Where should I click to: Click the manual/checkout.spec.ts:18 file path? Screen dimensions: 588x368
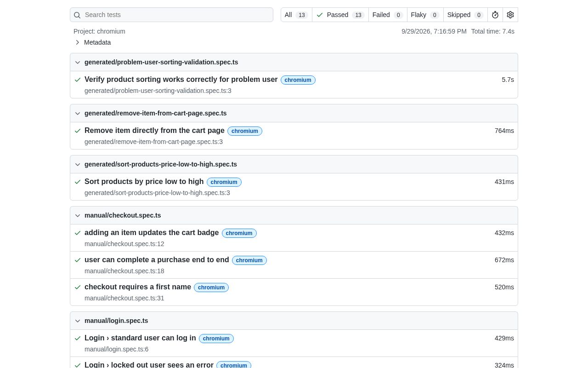pyautogui.click(x=124, y=271)
